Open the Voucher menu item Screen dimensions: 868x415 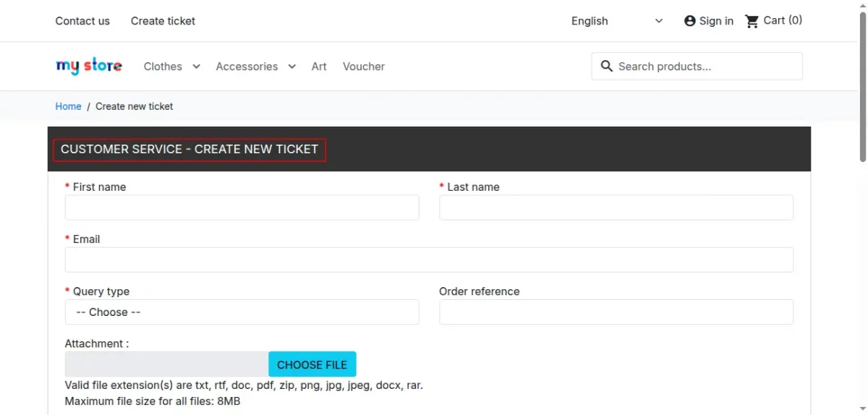pyautogui.click(x=364, y=67)
